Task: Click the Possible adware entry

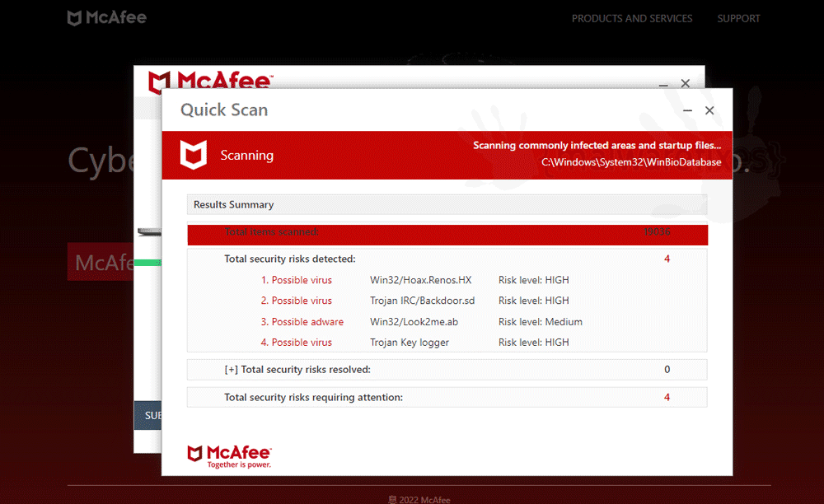Action: click(x=302, y=322)
